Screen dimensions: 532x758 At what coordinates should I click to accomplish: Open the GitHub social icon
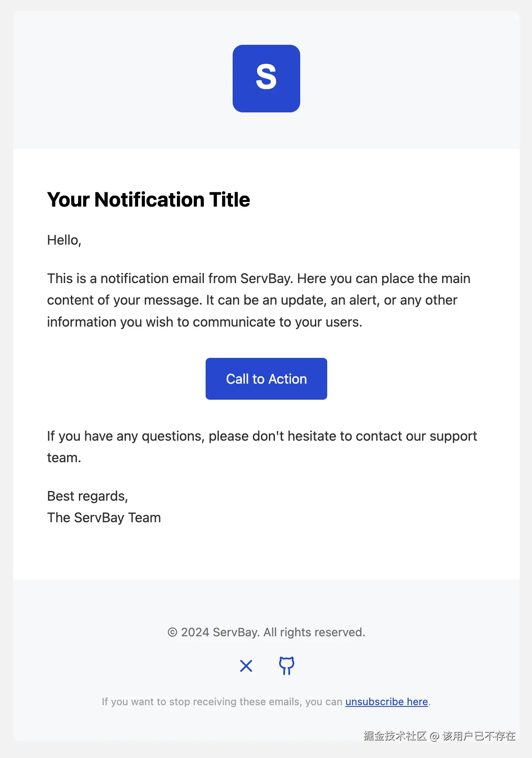pos(287,666)
